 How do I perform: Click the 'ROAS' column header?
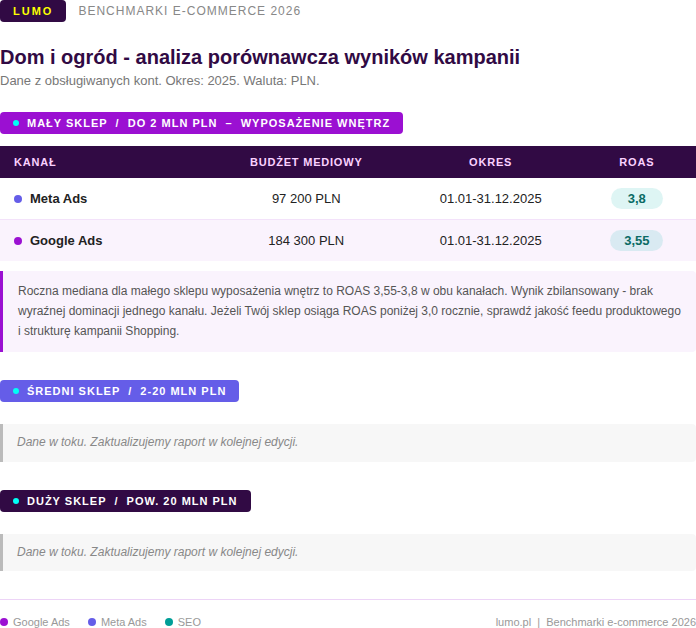pyautogui.click(x=637, y=162)
